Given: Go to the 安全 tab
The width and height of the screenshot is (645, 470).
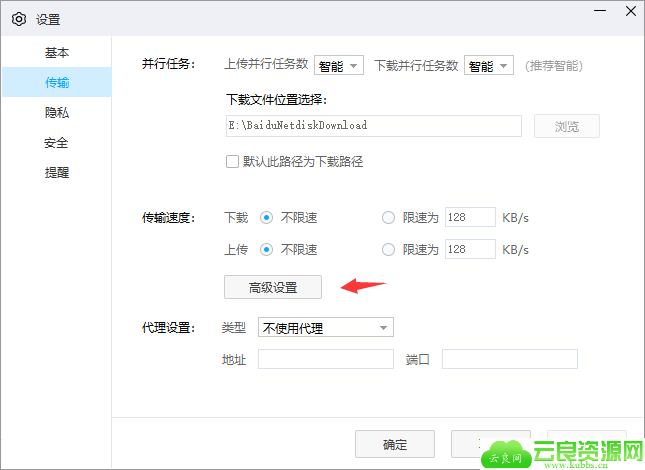Looking at the screenshot, I should click(57, 142).
